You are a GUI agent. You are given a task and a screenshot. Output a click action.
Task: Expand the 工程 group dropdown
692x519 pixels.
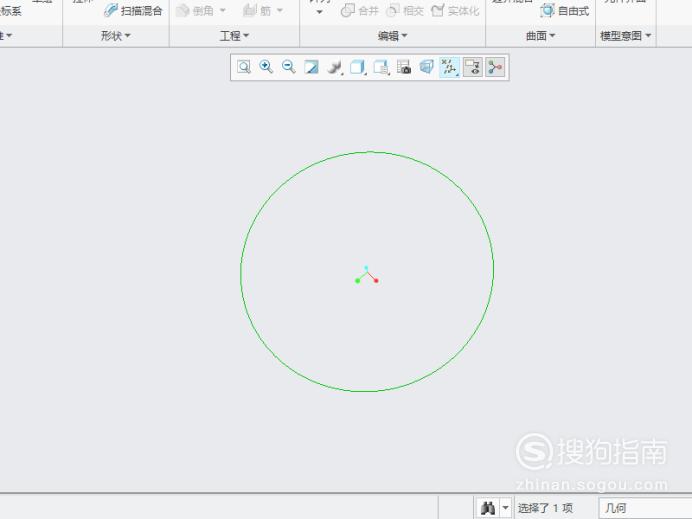(x=234, y=36)
